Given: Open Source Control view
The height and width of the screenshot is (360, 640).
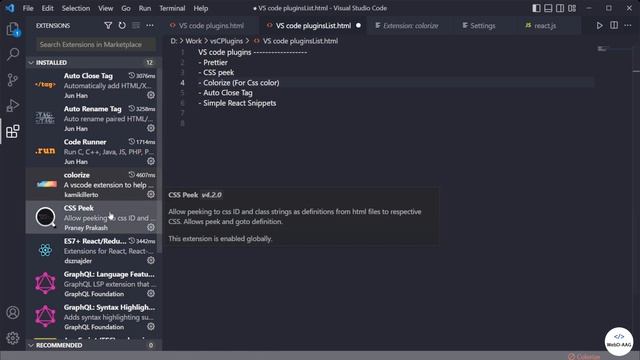Looking at the screenshot, I should pos(13,80).
